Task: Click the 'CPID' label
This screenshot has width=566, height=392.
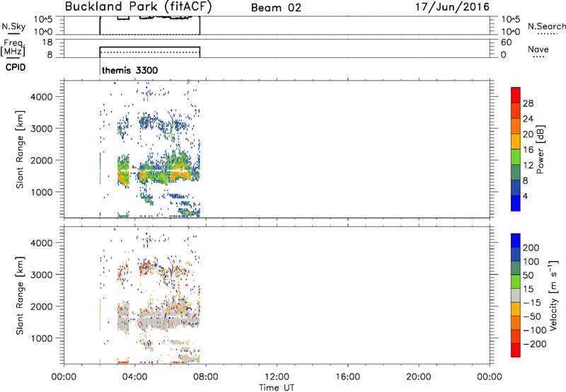Action: [16, 67]
